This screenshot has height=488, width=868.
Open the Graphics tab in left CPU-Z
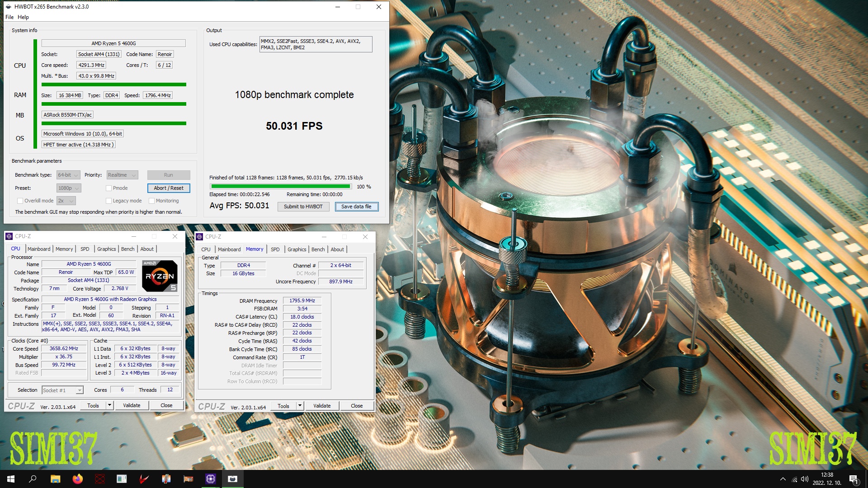click(107, 249)
